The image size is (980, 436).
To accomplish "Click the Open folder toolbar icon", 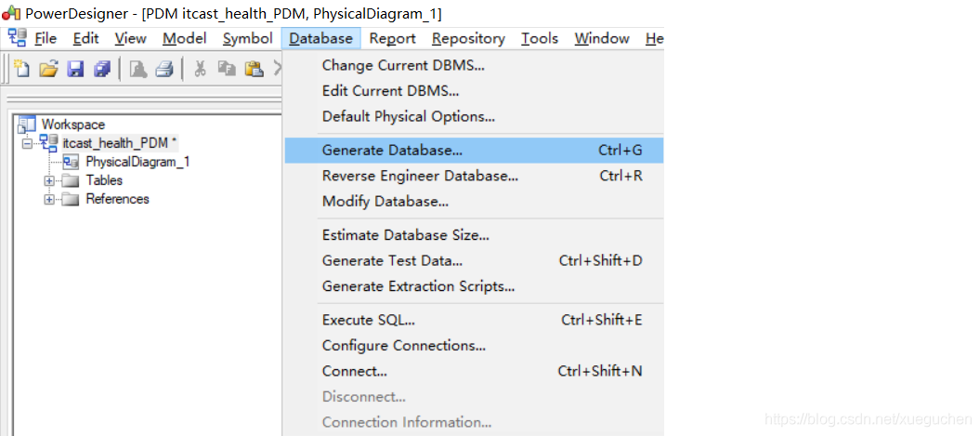I will [x=48, y=68].
